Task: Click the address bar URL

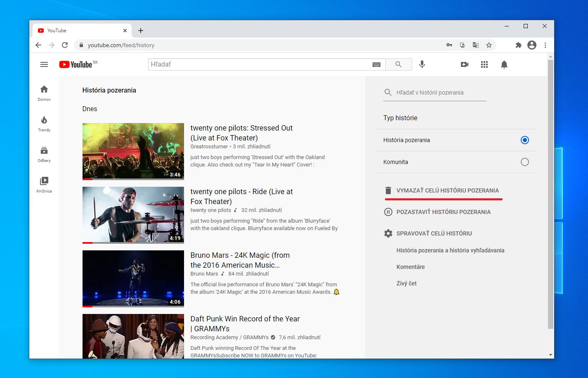Action: (x=121, y=45)
